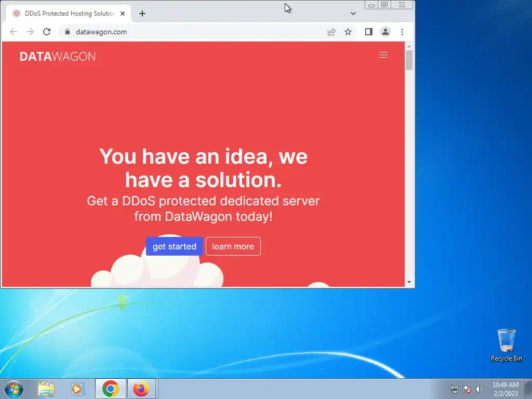Open the DataWagon hamburger menu
This screenshot has width=532, height=399.
[383, 55]
